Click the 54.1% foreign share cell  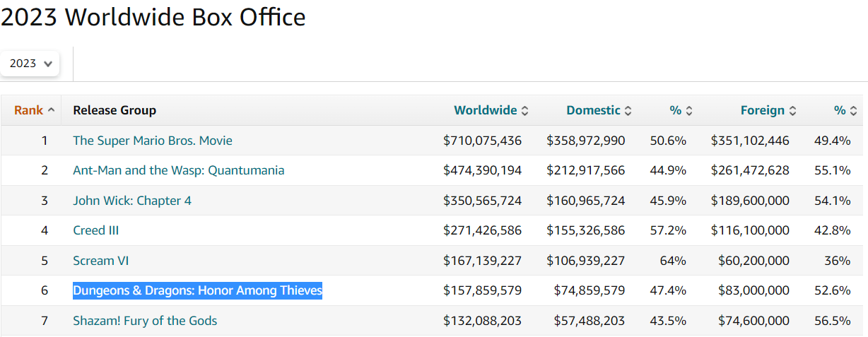coord(832,201)
